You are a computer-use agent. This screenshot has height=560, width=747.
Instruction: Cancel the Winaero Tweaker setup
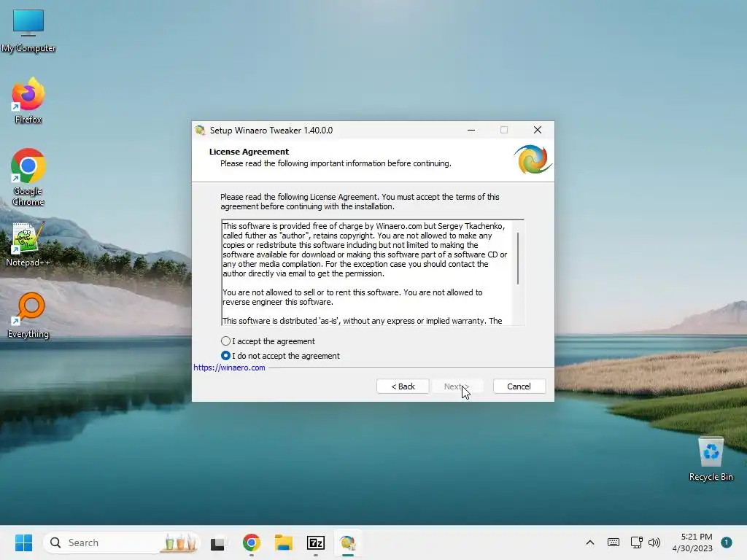click(x=519, y=386)
